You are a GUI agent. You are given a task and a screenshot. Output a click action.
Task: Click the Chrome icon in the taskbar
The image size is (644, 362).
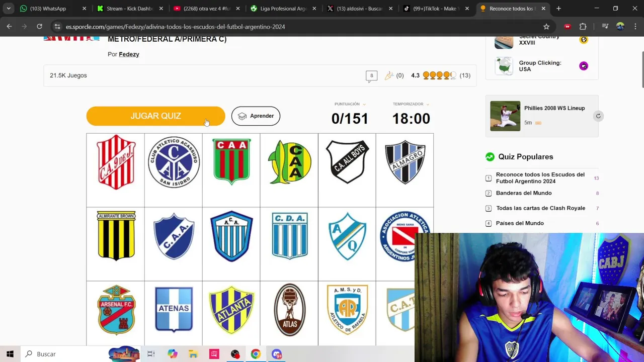256,354
